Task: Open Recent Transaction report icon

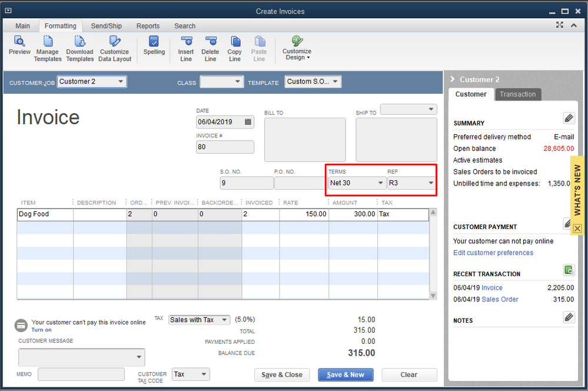Action: [x=569, y=270]
